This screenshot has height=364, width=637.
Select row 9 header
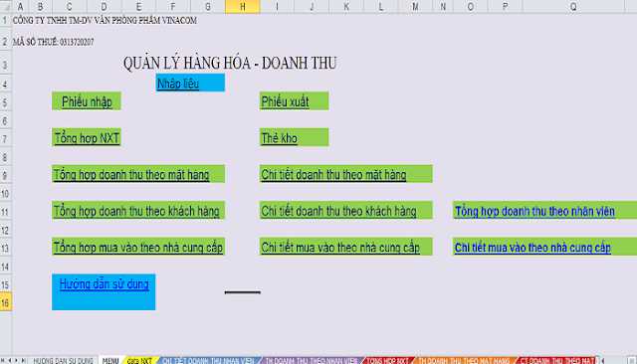coord(5,175)
